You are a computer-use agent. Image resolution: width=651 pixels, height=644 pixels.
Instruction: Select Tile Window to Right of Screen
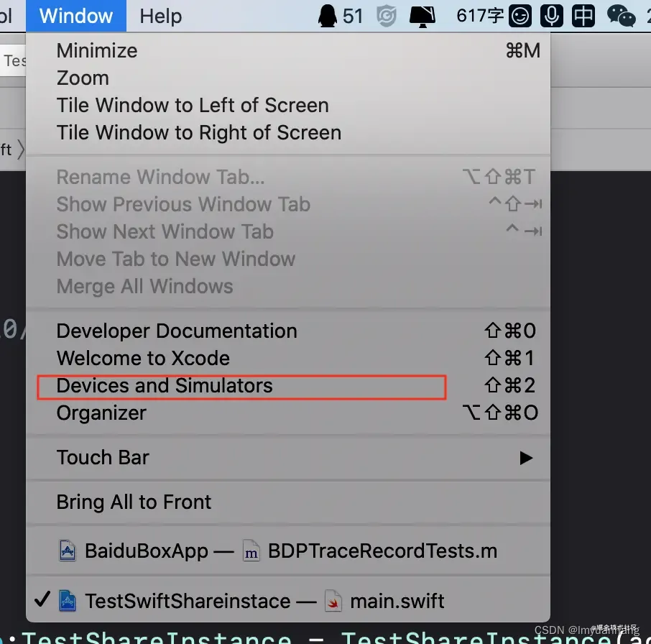(x=288, y=132)
